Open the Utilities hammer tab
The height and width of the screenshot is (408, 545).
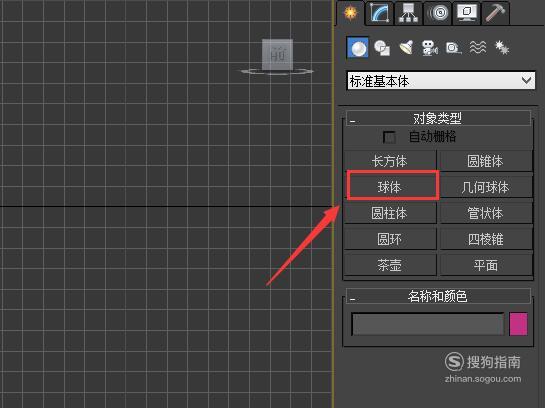tap(496, 13)
